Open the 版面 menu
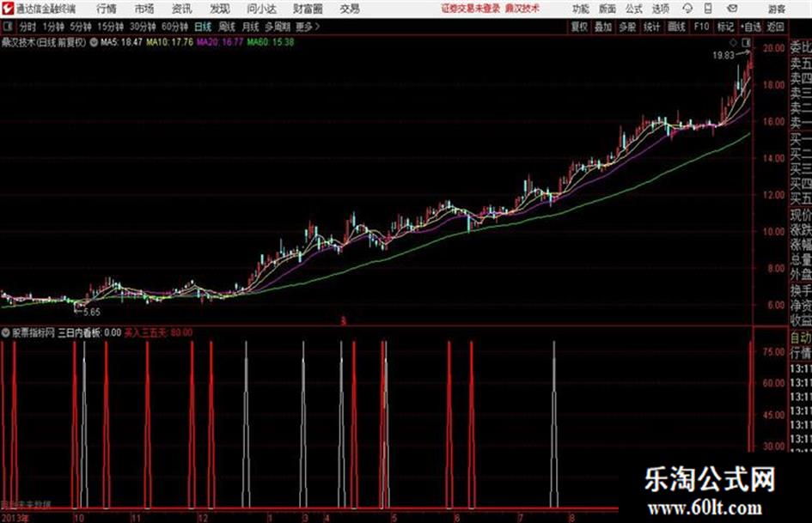The width and height of the screenshot is (812, 523). tap(607, 9)
